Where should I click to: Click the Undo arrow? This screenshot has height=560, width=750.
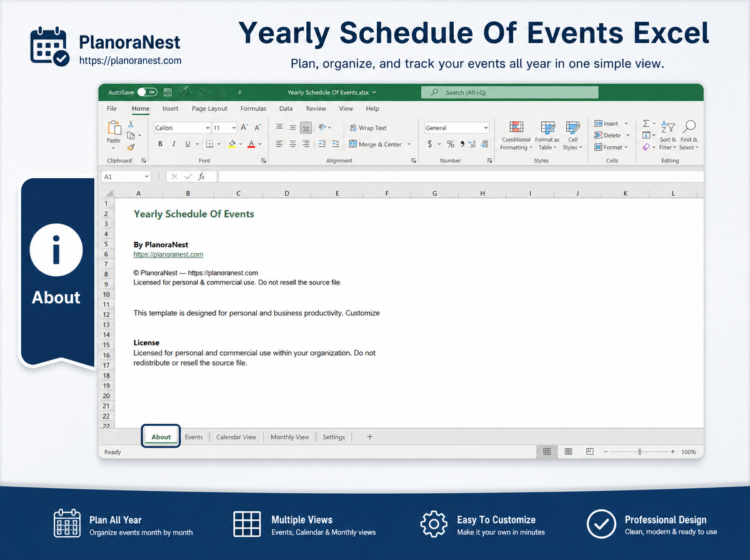point(184,92)
